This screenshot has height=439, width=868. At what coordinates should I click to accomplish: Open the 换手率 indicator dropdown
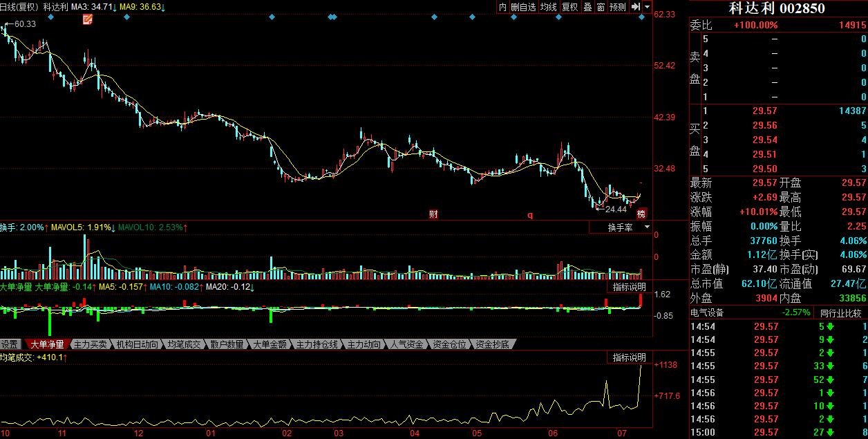pos(620,227)
